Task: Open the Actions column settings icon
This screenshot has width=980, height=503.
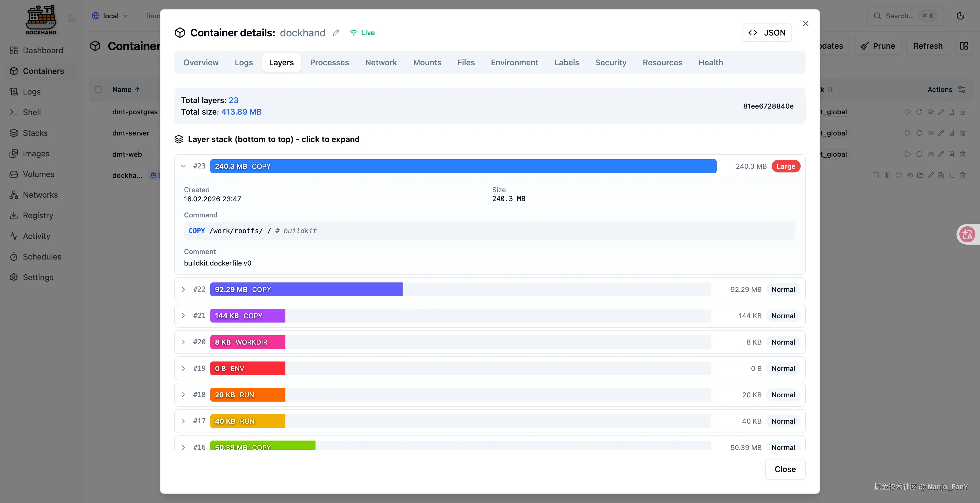Action: pyautogui.click(x=962, y=89)
